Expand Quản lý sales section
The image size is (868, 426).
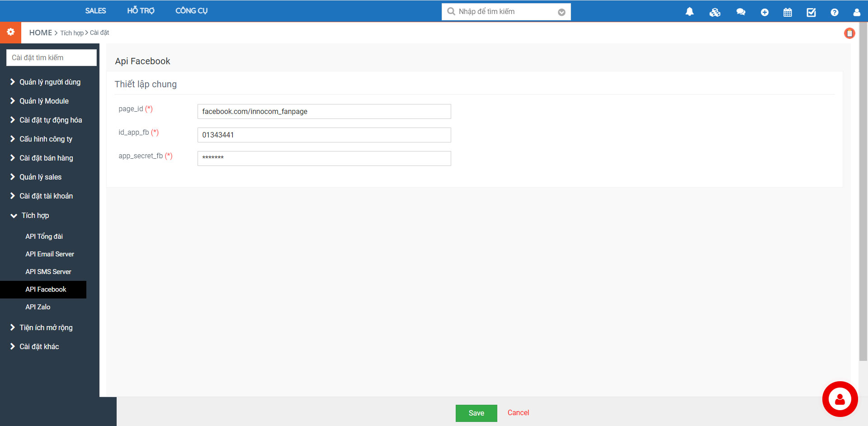[x=36, y=177]
